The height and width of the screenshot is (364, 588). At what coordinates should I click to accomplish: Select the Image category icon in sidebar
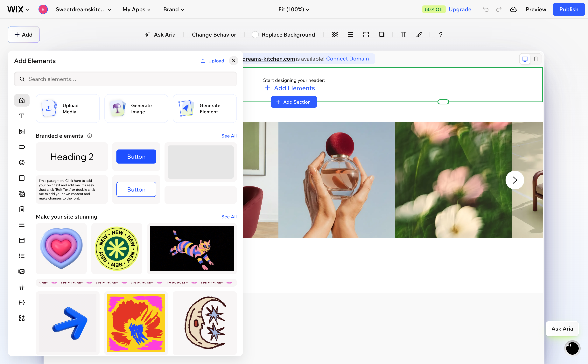(22, 131)
